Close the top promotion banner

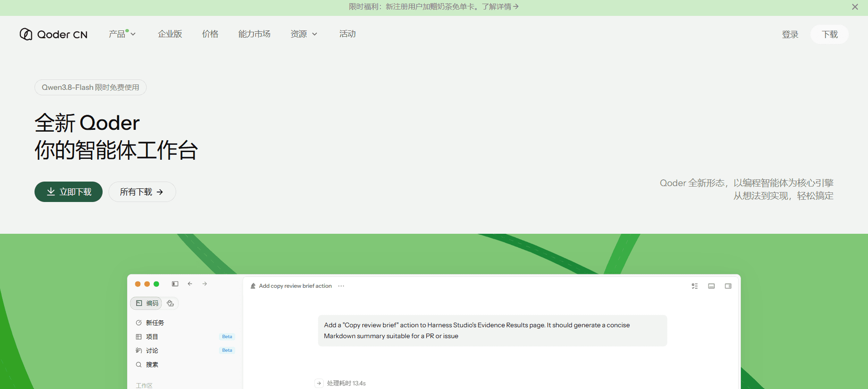(x=855, y=7)
